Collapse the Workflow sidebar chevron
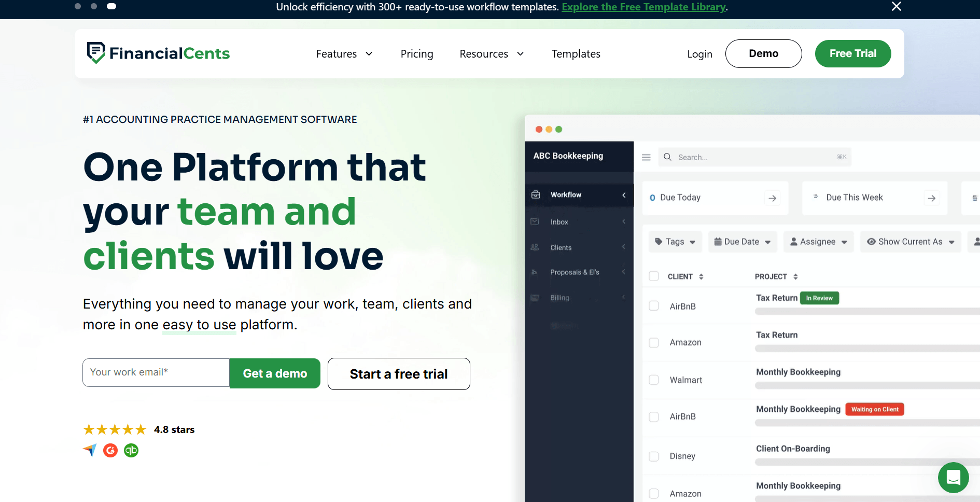This screenshot has height=502, width=980. point(624,195)
